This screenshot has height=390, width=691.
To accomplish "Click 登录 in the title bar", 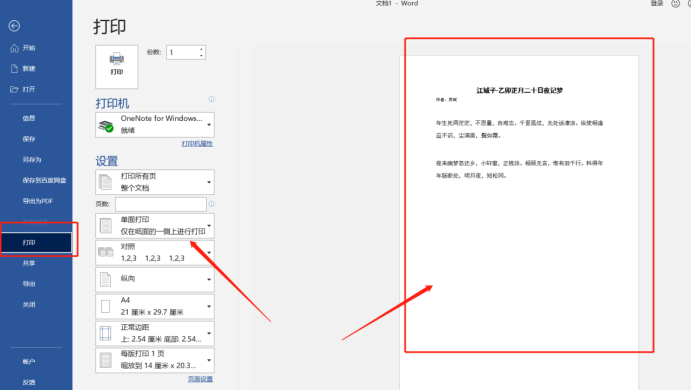I will (657, 4).
